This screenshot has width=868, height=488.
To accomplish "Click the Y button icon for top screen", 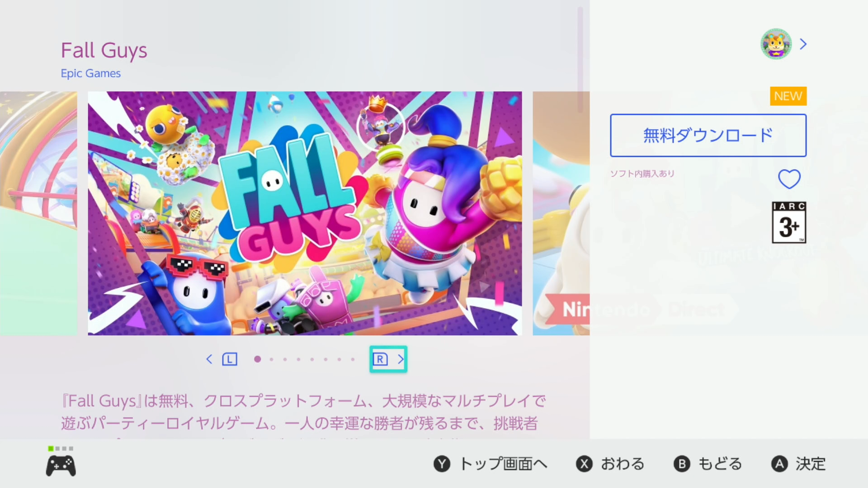I will [442, 464].
